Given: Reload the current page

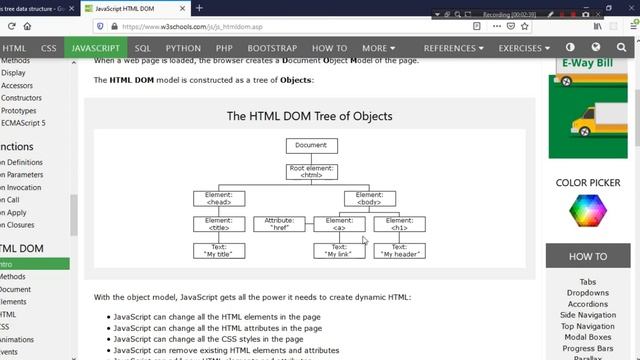Looking at the screenshot, I should point(11,27).
